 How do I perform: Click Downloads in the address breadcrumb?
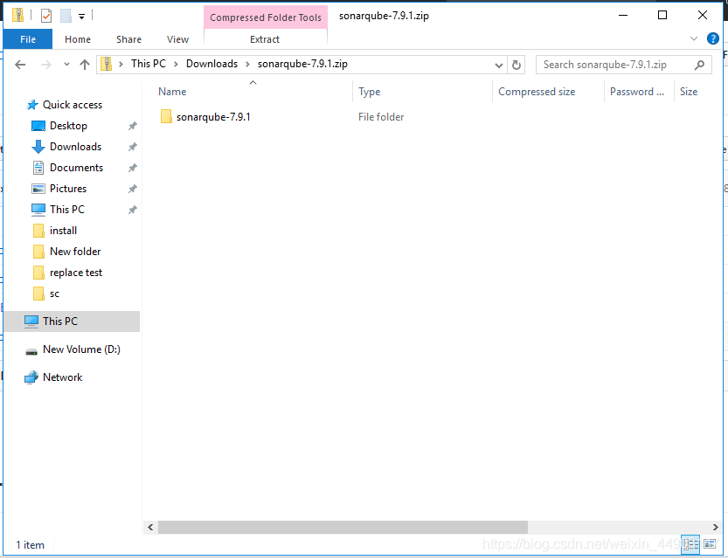pos(211,64)
